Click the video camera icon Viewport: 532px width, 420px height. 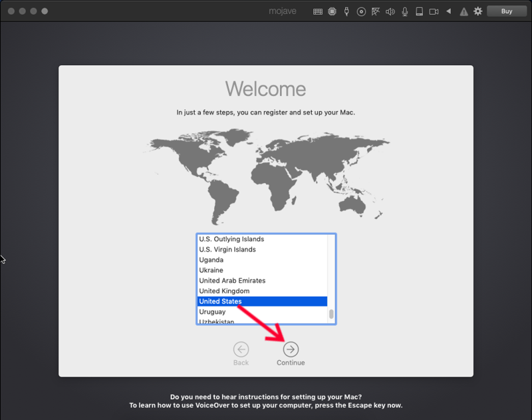coord(434,11)
